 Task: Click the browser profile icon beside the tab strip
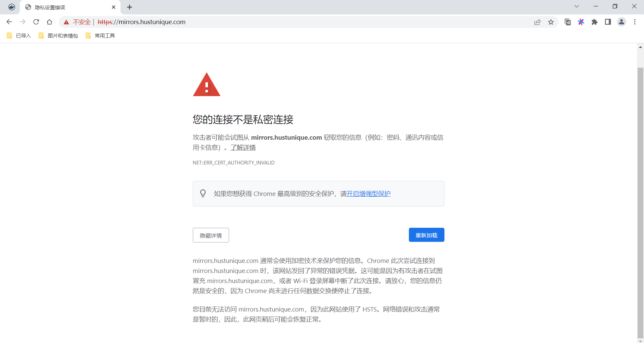12,7
